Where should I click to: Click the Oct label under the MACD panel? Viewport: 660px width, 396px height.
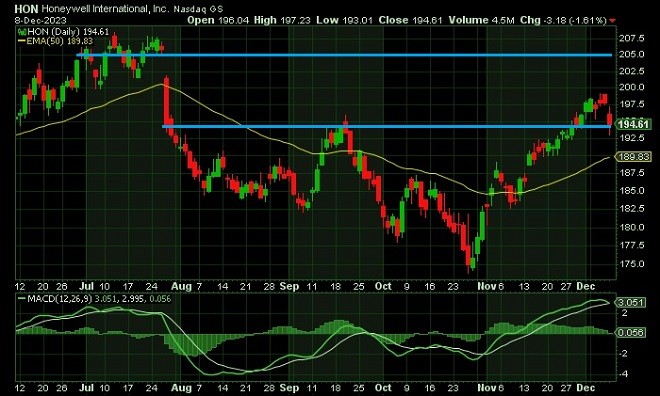coord(383,388)
